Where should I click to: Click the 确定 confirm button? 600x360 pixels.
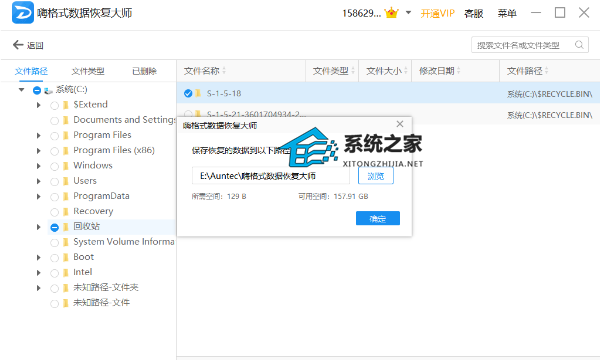[378, 218]
